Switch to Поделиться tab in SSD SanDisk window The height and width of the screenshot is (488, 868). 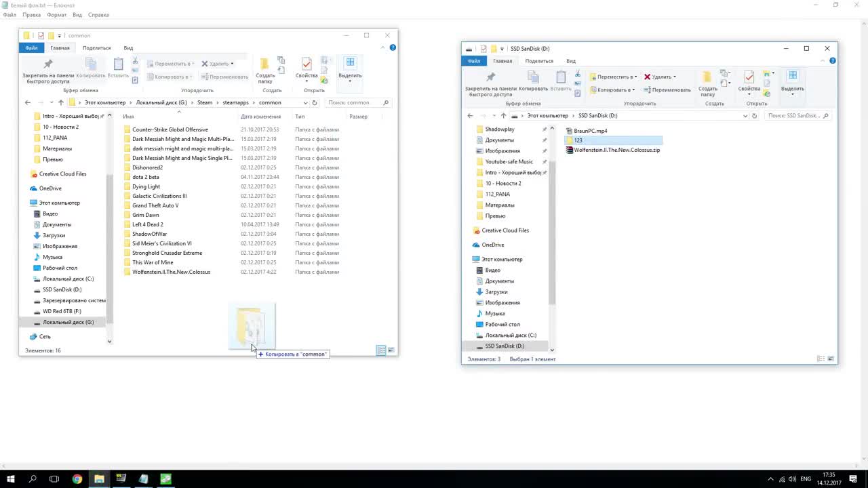[x=539, y=61]
